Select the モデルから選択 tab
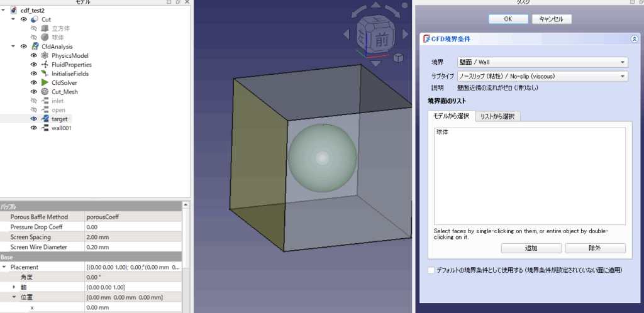The image size is (644, 313). (x=450, y=116)
